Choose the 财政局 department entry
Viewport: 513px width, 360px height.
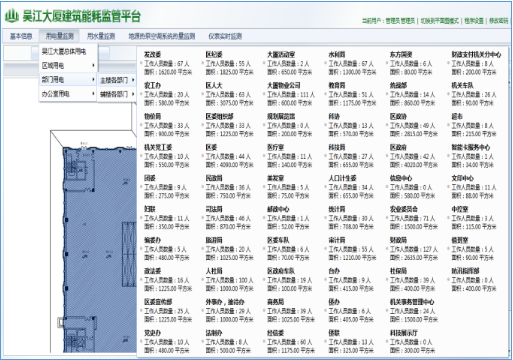click(398, 240)
